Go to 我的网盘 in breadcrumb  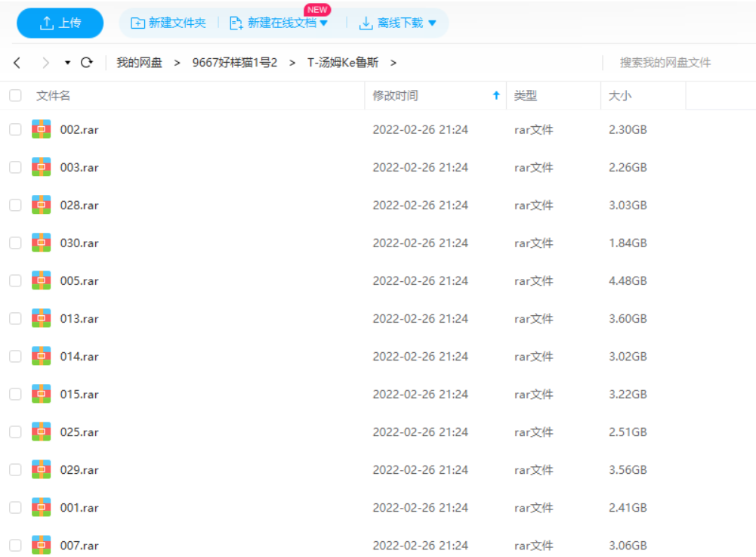coord(139,63)
